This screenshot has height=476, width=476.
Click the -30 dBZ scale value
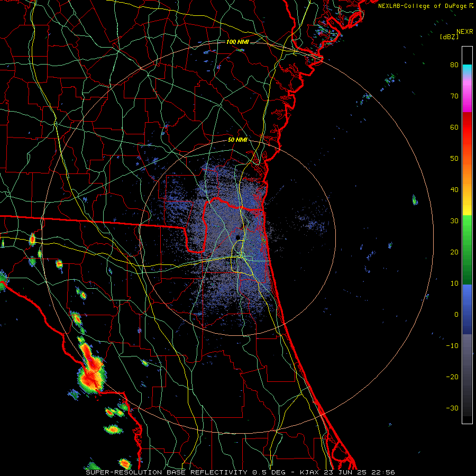(452, 408)
